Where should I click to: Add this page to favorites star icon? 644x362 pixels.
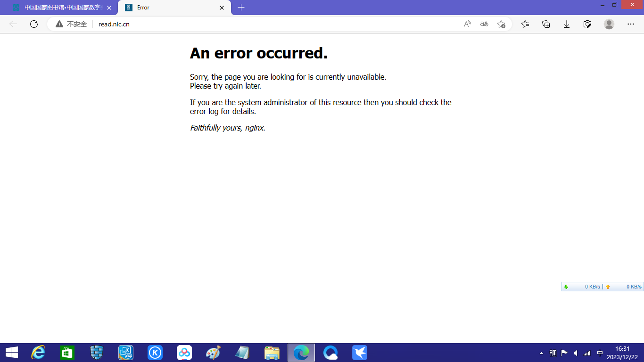coord(501,24)
